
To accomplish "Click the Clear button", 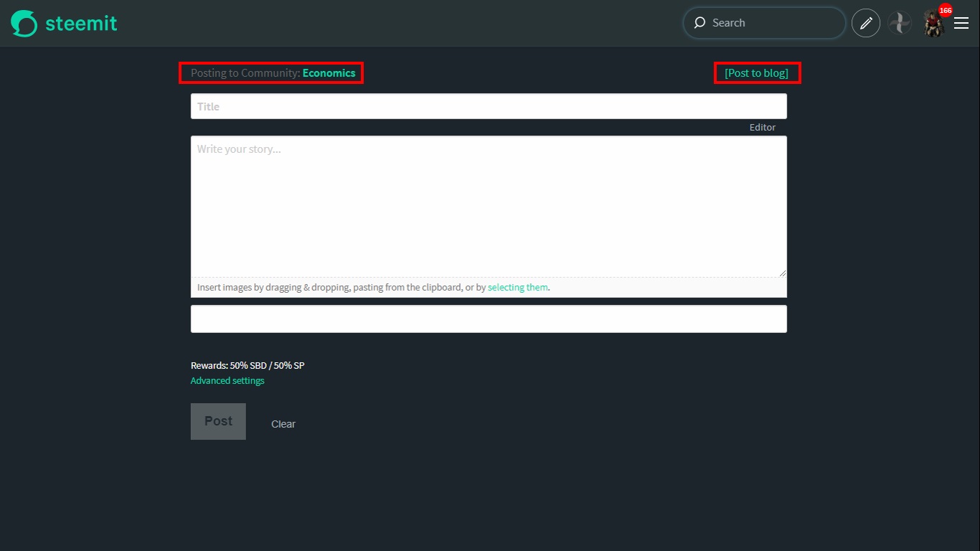I will point(283,424).
